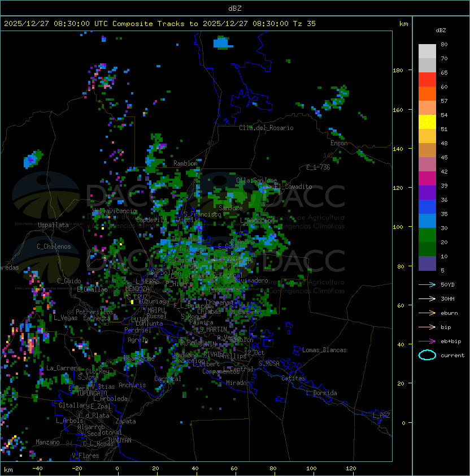Click the dBZ title at top
Screen dimensions: 470x476
coord(234,8)
